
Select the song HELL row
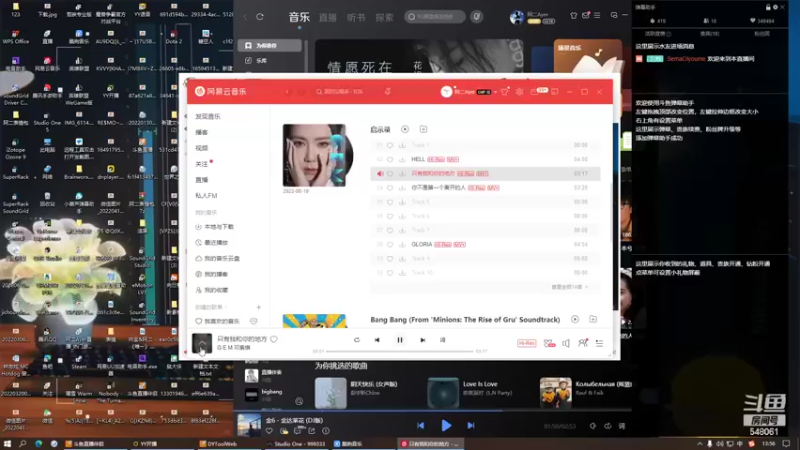485,159
